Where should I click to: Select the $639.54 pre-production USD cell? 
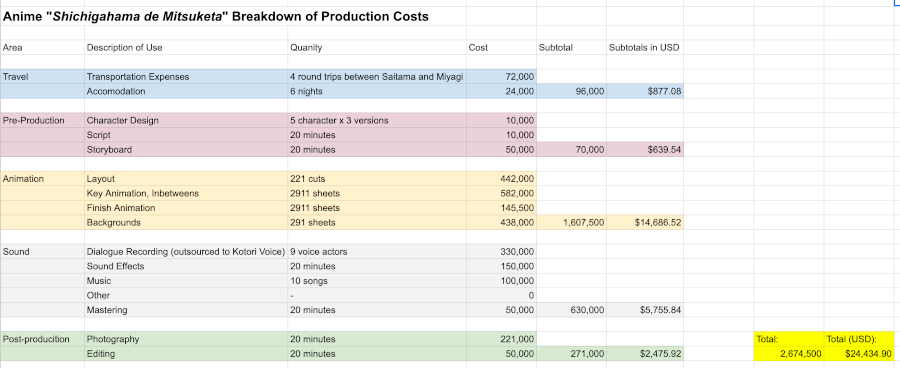tap(645, 150)
